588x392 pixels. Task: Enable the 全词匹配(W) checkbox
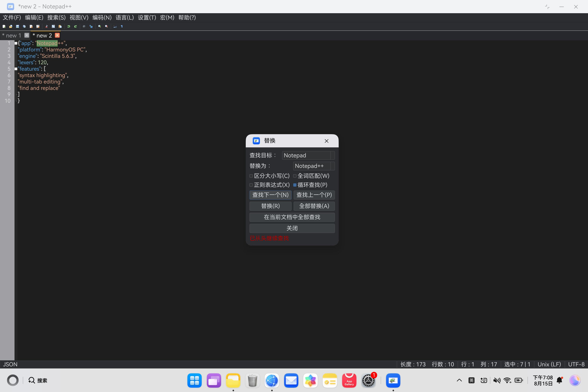pyautogui.click(x=295, y=176)
